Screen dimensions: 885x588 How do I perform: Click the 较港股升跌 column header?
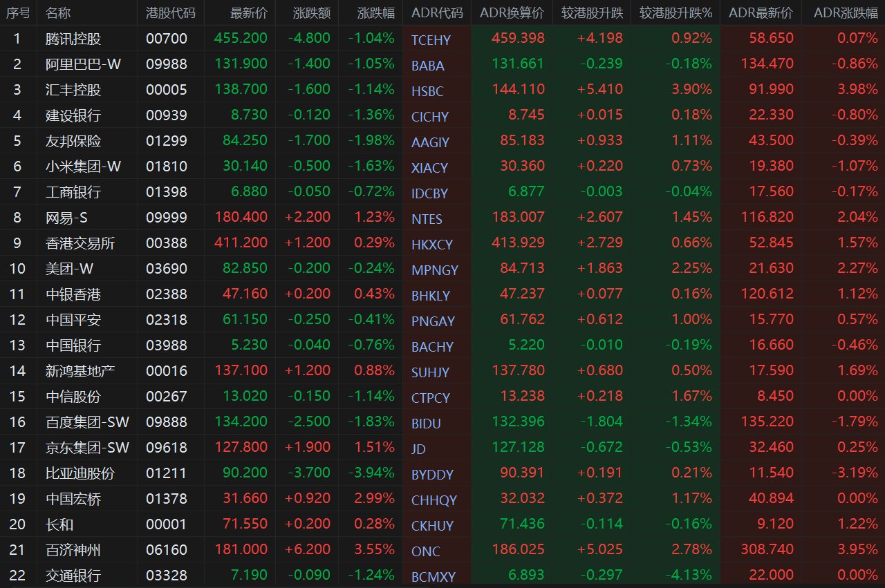[x=592, y=12]
